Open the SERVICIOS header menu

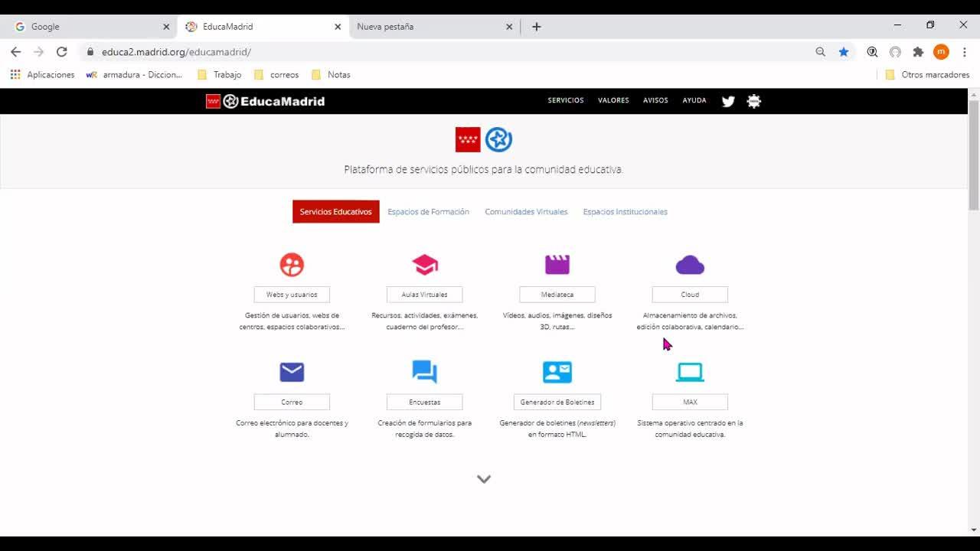click(566, 100)
